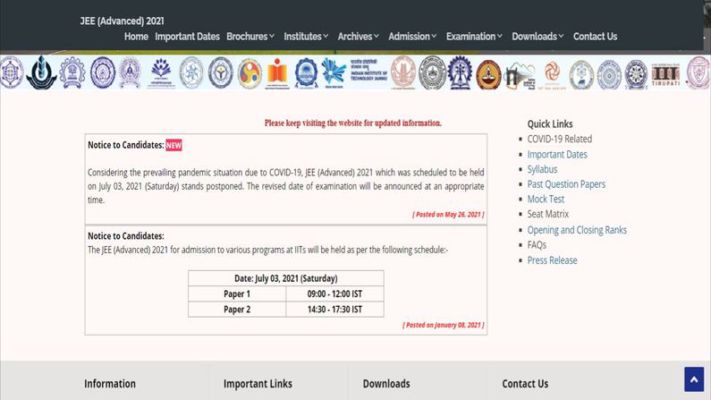
Task: Open the Downloads dropdown in the navigation bar
Action: click(x=538, y=36)
